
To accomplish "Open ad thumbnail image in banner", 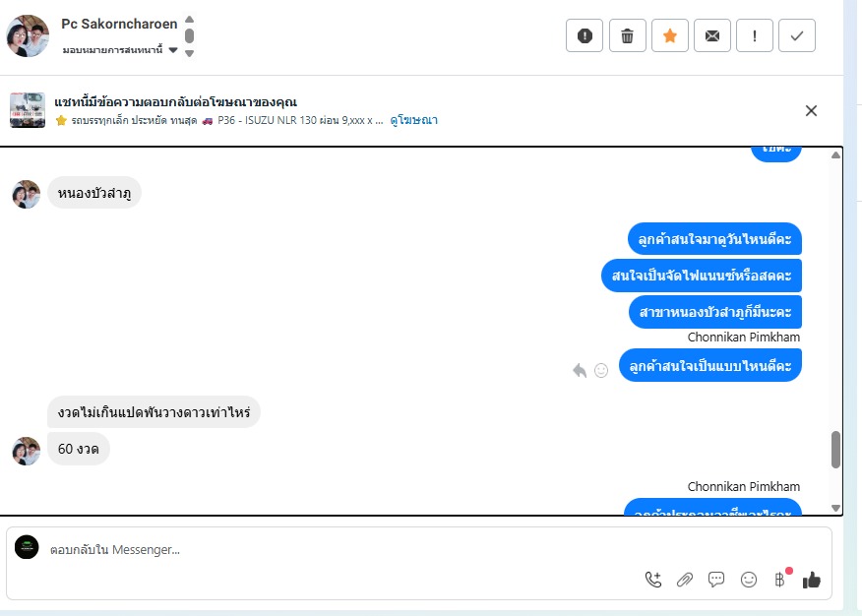I will [x=28, y=110].
